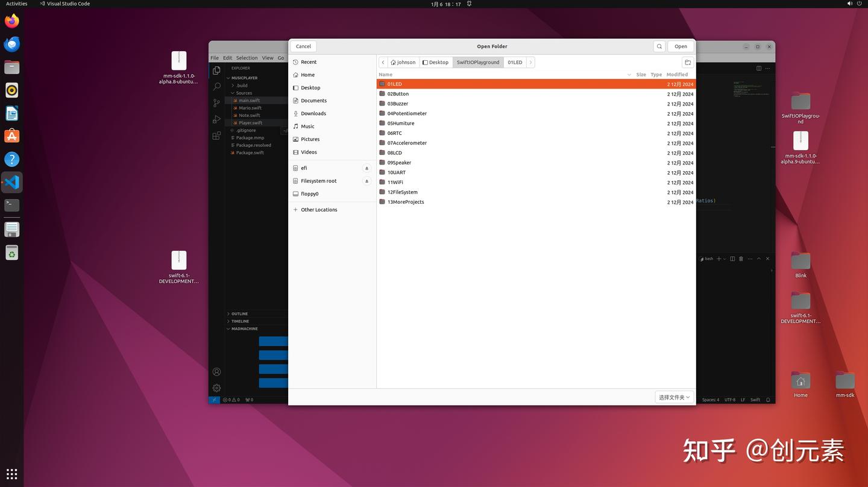Kill the terminal with the trash icon

pyautogui.click(x=741, y=259)
